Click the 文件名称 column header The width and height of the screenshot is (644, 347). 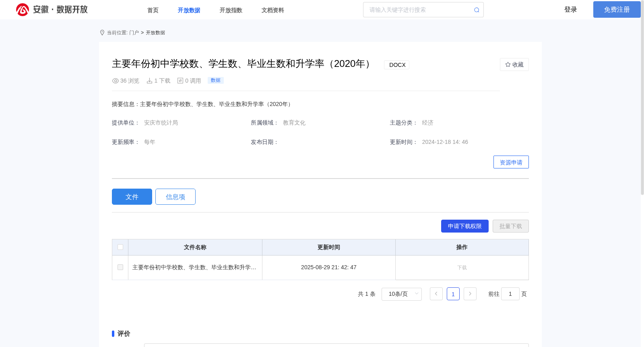pos(195,247)
